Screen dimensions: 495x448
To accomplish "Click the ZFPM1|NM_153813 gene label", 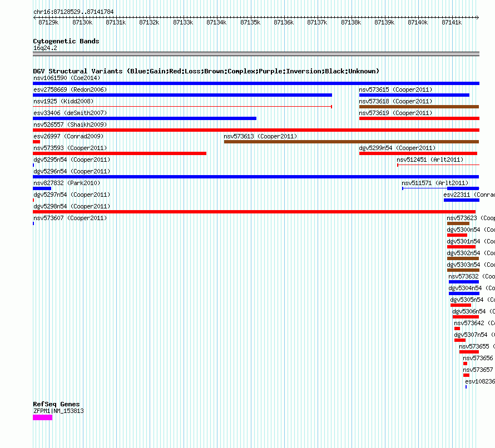I will (58, 411).
